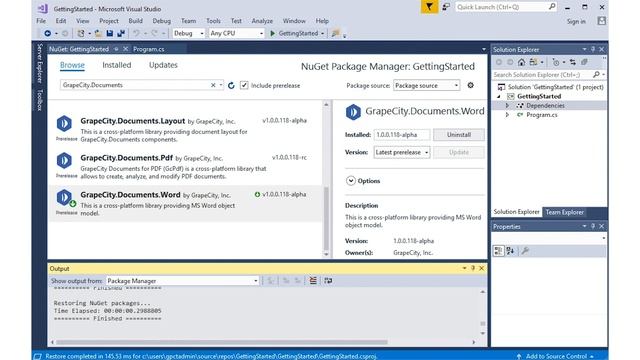The width and height of the screenshot is (640, 360).
Task: Select Solution 'GettingStarted' root node
Action: 551,87
